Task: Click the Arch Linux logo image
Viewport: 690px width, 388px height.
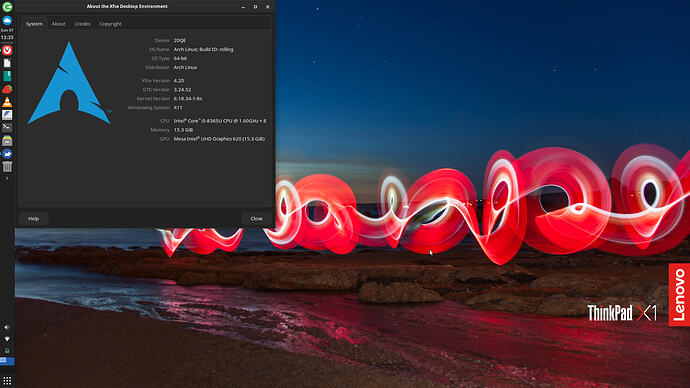Action: pyautogui.click(x=69, y=83)
